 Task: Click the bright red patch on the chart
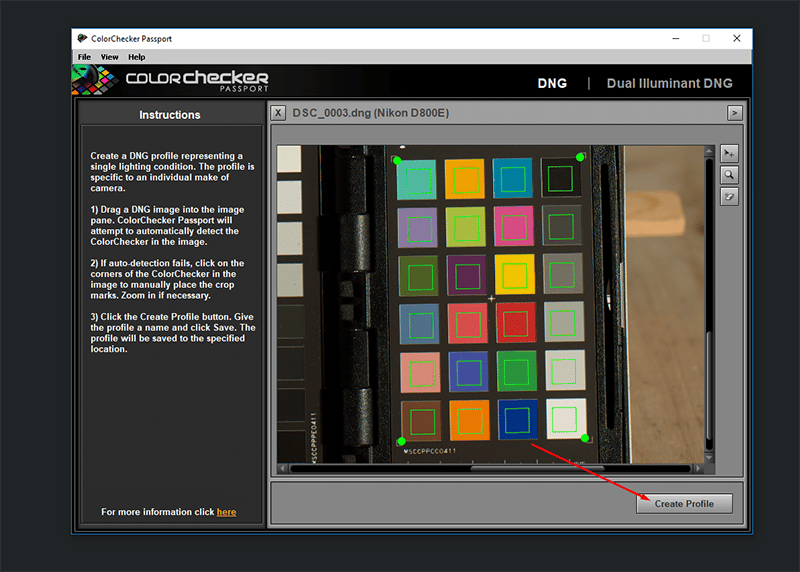[516, 322]
